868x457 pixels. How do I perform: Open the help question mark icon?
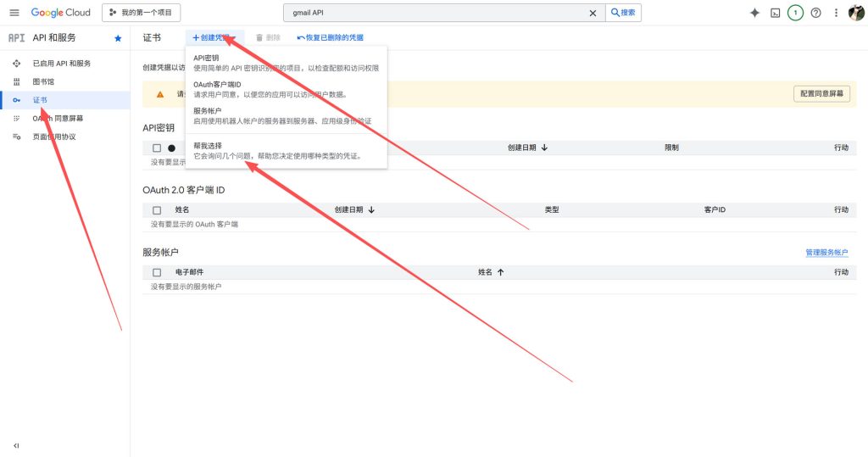815,13
